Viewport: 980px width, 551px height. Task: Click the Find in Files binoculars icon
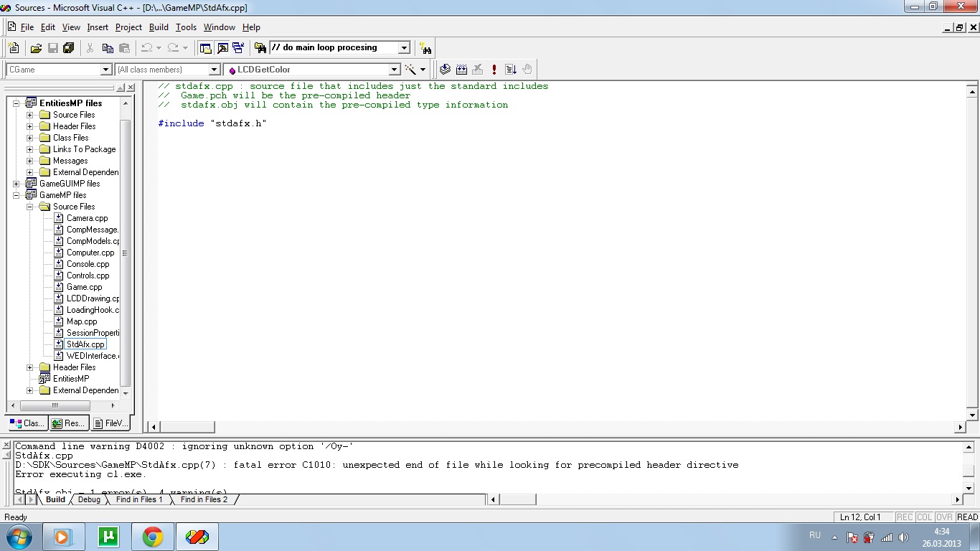[x=260, y=48]
